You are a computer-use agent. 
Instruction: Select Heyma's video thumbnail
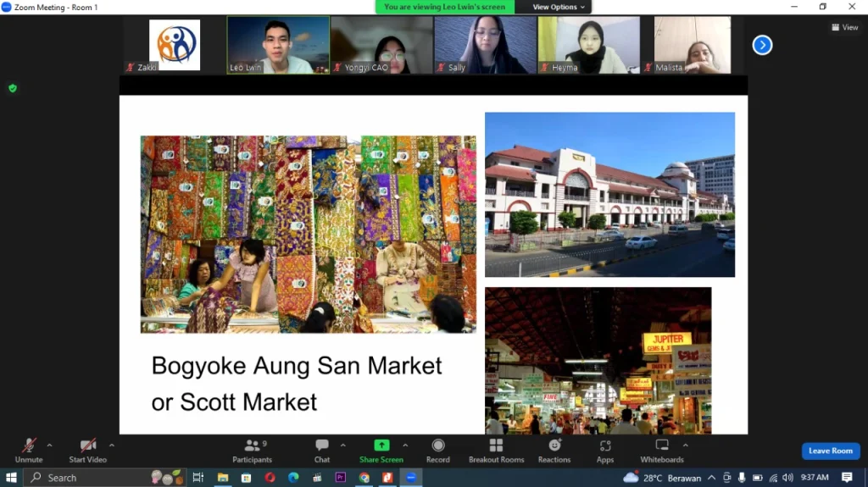tap(588, 45)
